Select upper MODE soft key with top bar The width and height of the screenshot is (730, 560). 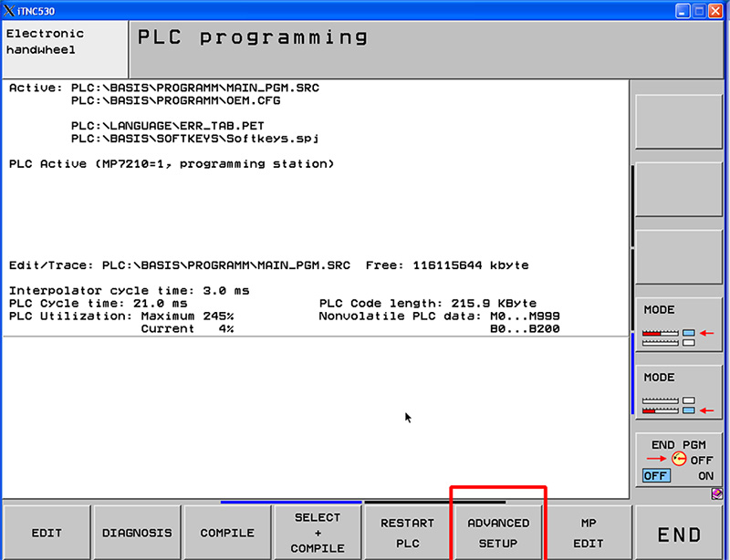(x=678, y=326)
